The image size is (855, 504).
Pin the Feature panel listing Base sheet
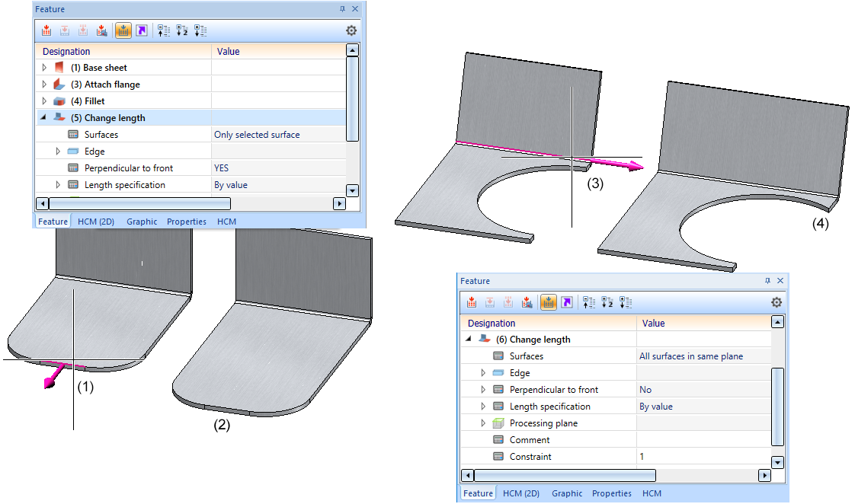[x=342, y=8]
